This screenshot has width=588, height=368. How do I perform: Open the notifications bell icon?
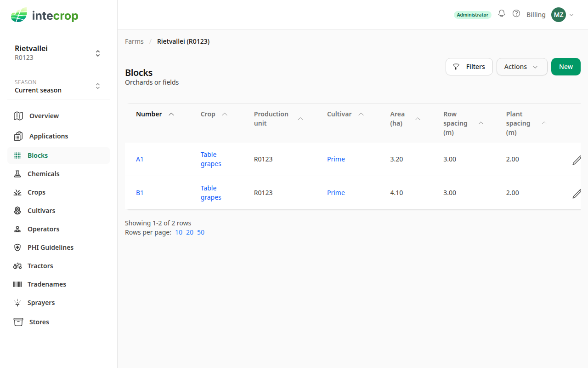(x=502, y=14)
